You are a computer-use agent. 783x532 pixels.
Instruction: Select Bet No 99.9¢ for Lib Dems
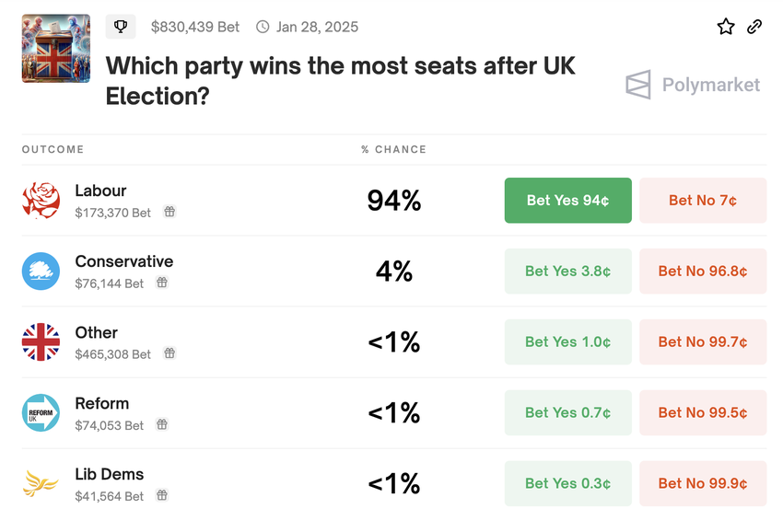pos(702,484)
